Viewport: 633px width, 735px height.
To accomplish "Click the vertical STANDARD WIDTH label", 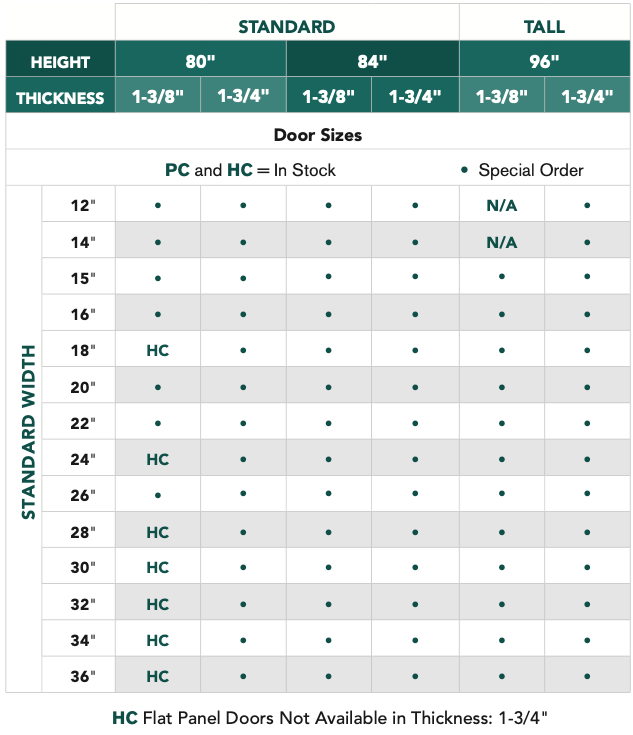I will [x=28, y=432].
